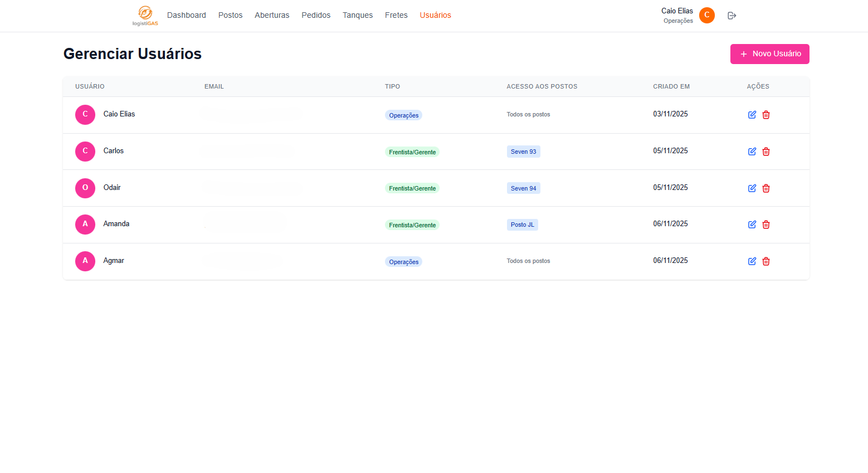Image resolution: width=868 pixels, height=473 pixels.
Task: Click the logout icon in header
Action: [732, 16]
